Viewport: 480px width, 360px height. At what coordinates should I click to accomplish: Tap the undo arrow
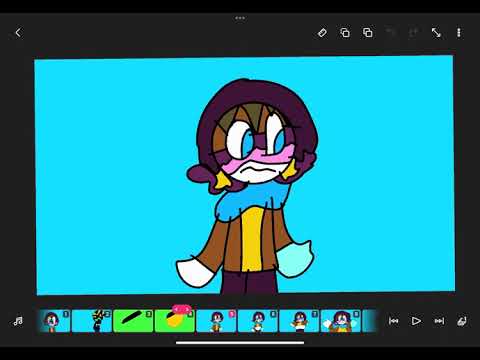[x=391, y=32]
